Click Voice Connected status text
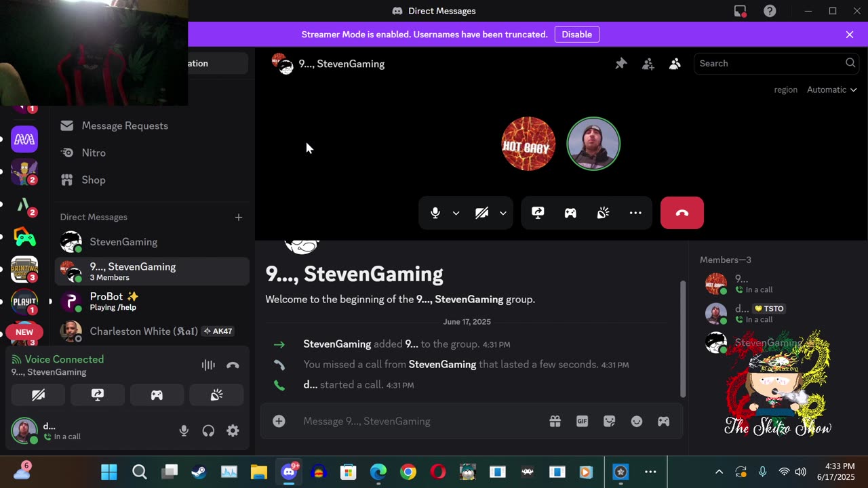Image resolution: width=868 pixels, height=488 pixels. coord(64,359)
